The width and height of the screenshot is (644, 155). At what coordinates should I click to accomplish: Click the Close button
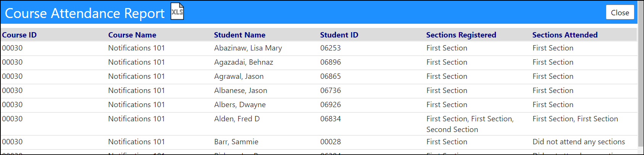(620, 12)
